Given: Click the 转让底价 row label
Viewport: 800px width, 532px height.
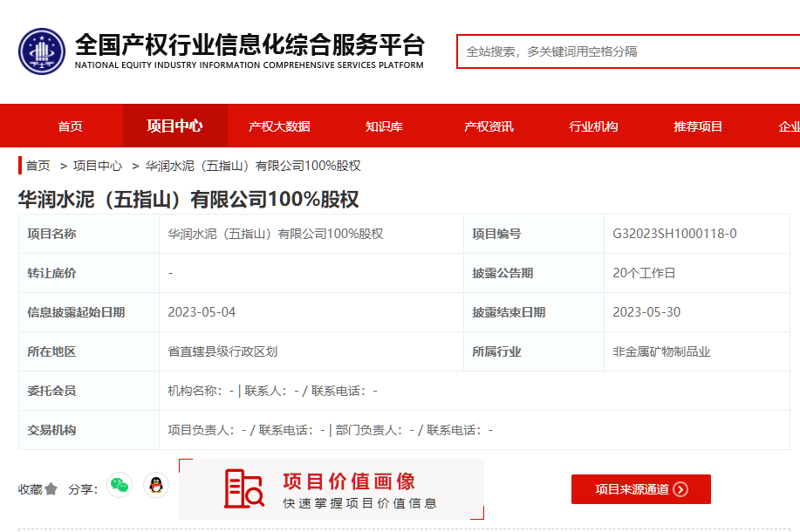Looking at the screenshot, I should [51, 273].
